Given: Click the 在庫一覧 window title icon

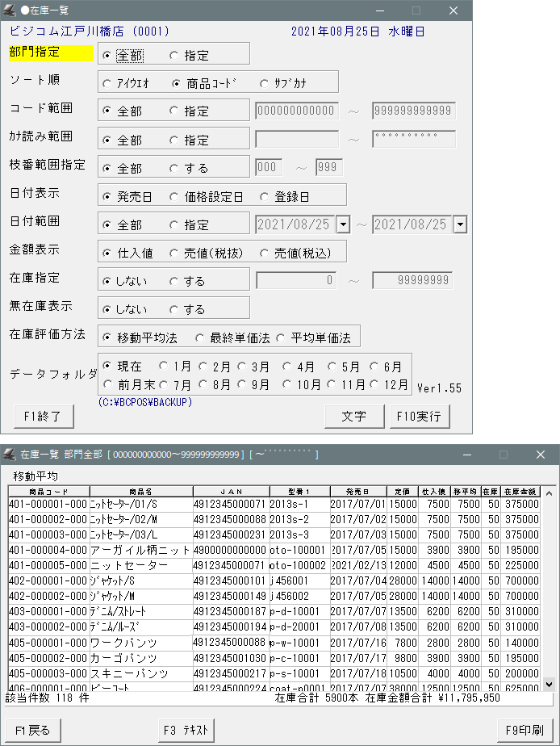Looking at the screenshot, I should (10, 10).
